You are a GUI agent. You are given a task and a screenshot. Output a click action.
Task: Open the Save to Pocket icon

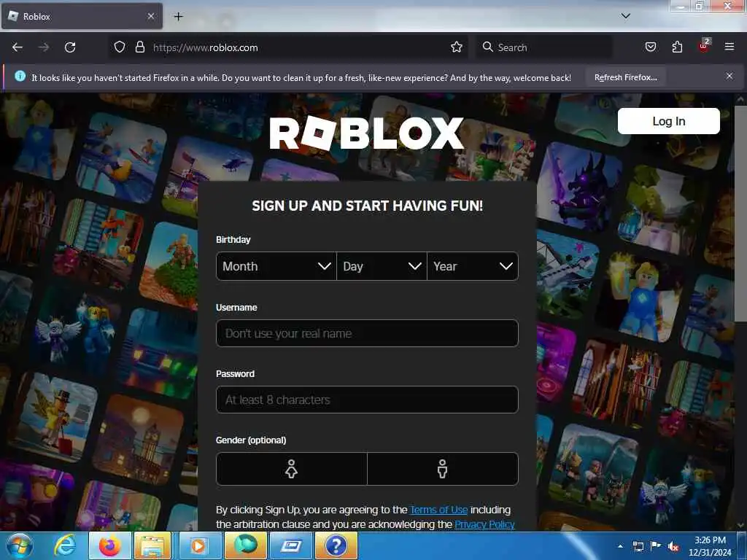pyautogui.click(x=650, y=47)
